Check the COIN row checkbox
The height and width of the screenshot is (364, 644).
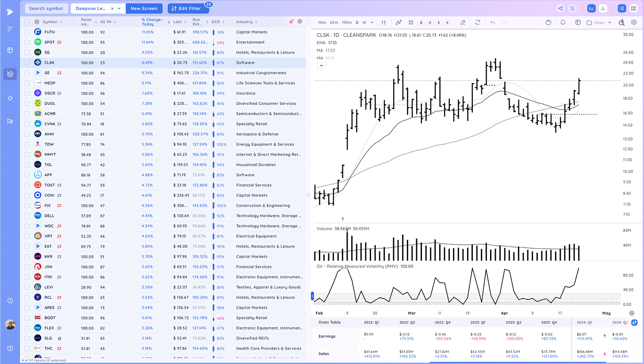[27, 195]
